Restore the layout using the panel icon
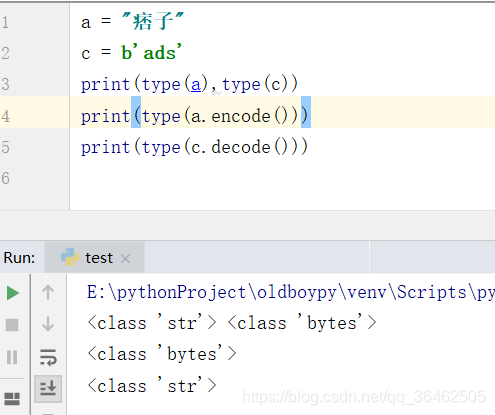Screen dimensions: 495x415 pyautogui.click(x=12, y=399)
